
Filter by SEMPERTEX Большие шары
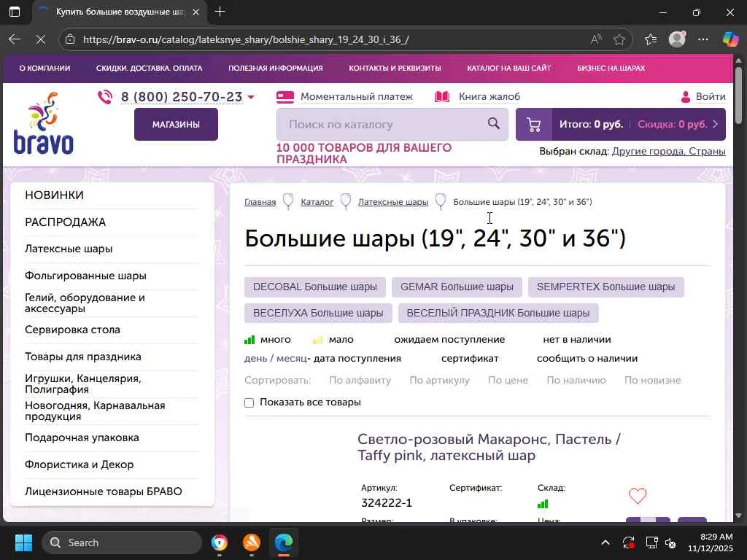coord(605,287)
